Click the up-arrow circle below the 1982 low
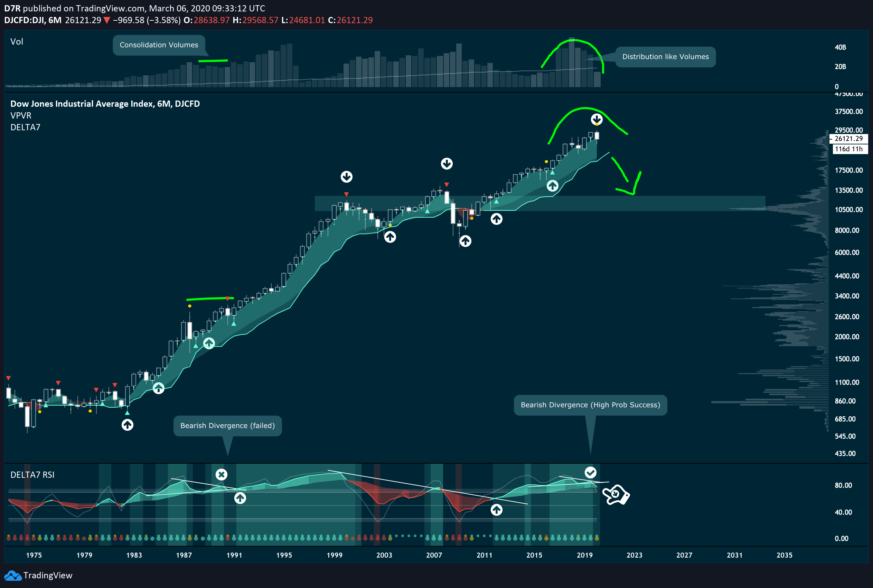The image size is (873, 588). [x=128, y=425]
